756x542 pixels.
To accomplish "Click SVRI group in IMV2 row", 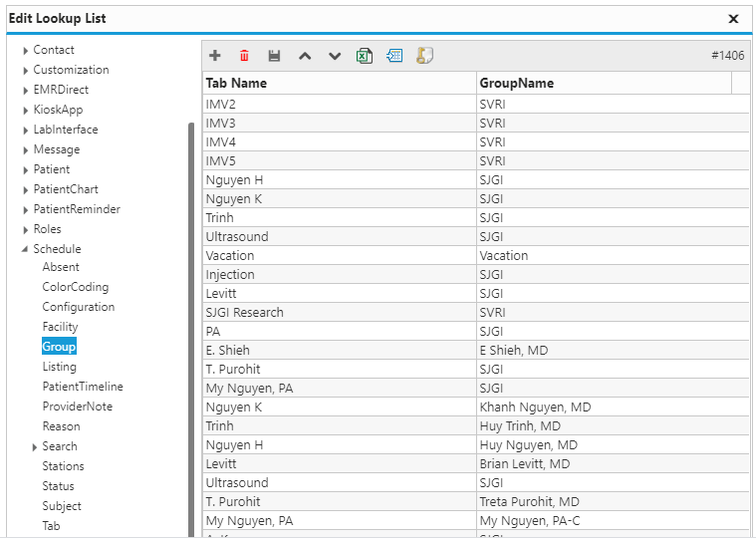I will (614, 105).
